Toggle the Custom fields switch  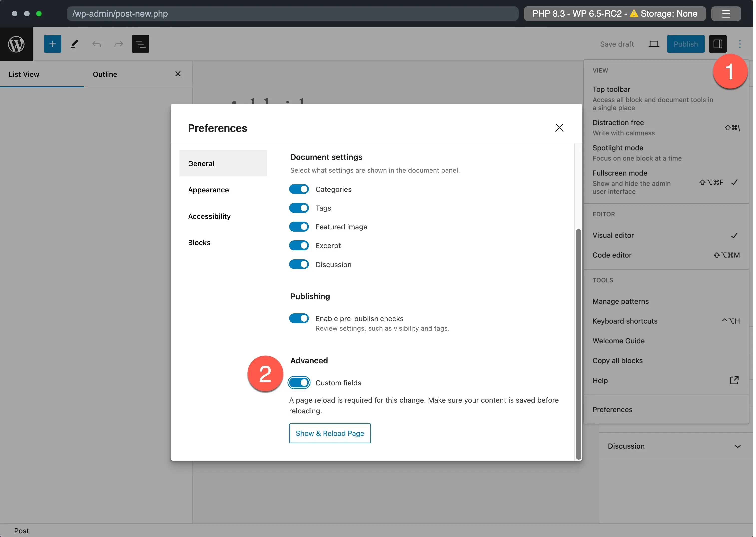[300, 382]
